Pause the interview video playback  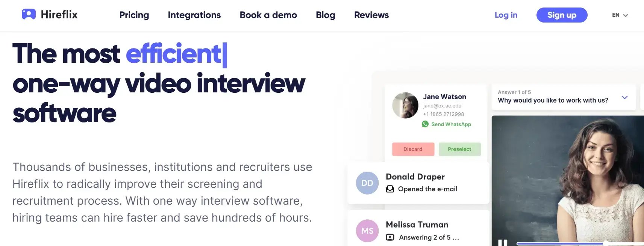pyautogui.click(x=503, y=243)
